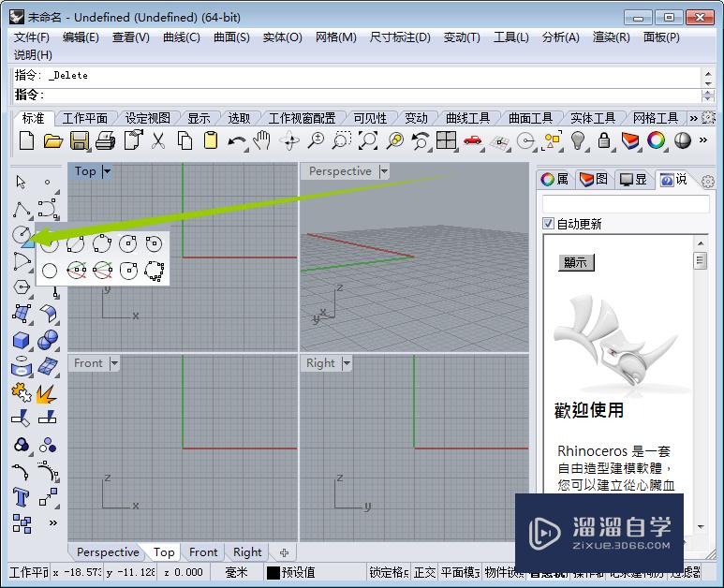Expand more sidebar tools chevron
This screenshot has width=724, height=588.
pos(53,522)
